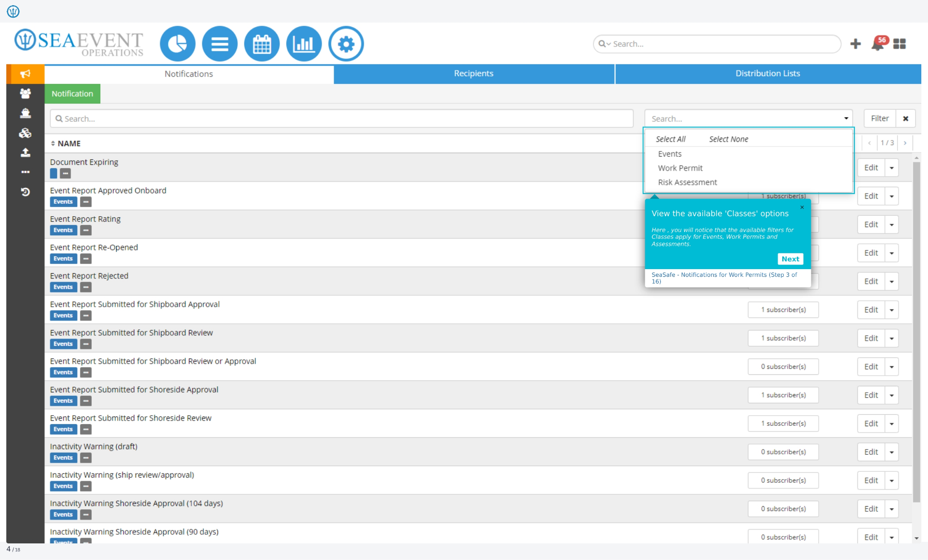
Task: Expand Edit dropdown for Event Report Rejected
Action: coord(892,282)
